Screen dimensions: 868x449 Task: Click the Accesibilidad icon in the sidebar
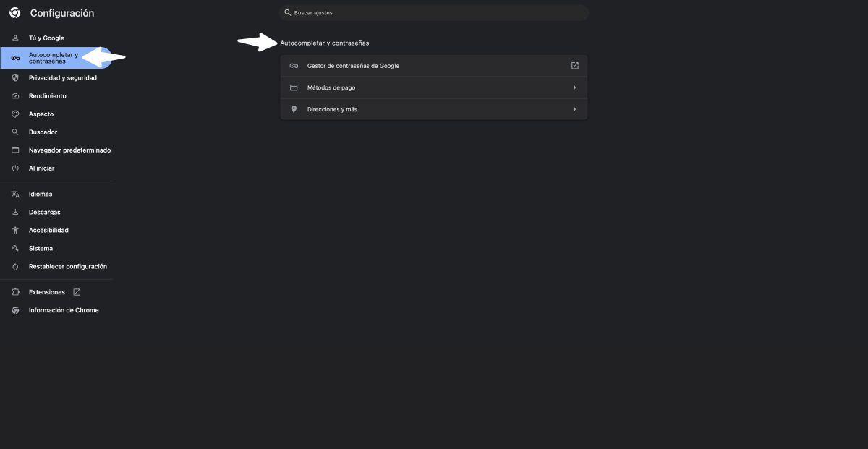[14, 230]
